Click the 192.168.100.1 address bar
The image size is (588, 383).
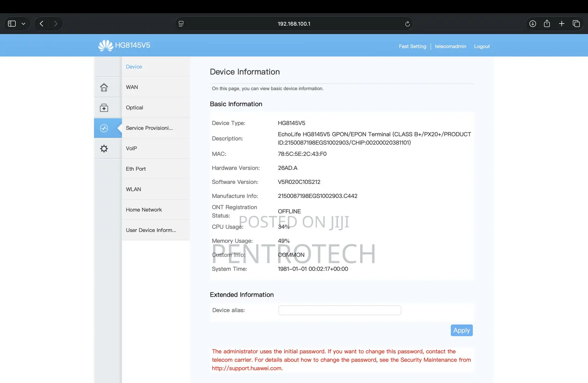(294, 24)
